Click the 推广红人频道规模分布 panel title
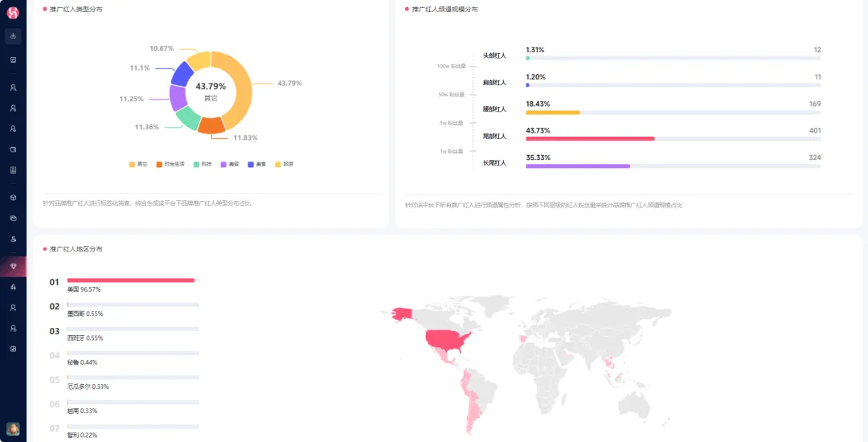Image resolution: width=868 pixels, height=442 pixels. tap(445, 10)
